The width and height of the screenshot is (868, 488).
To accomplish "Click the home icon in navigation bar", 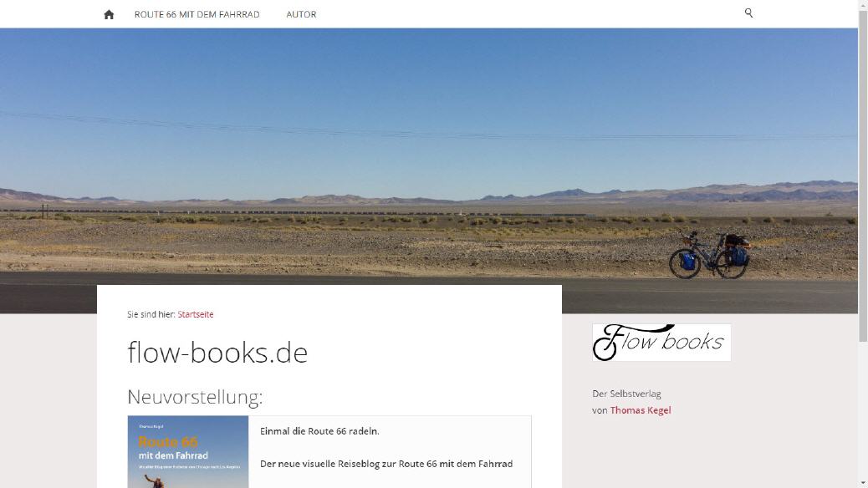I will [109, 14].
